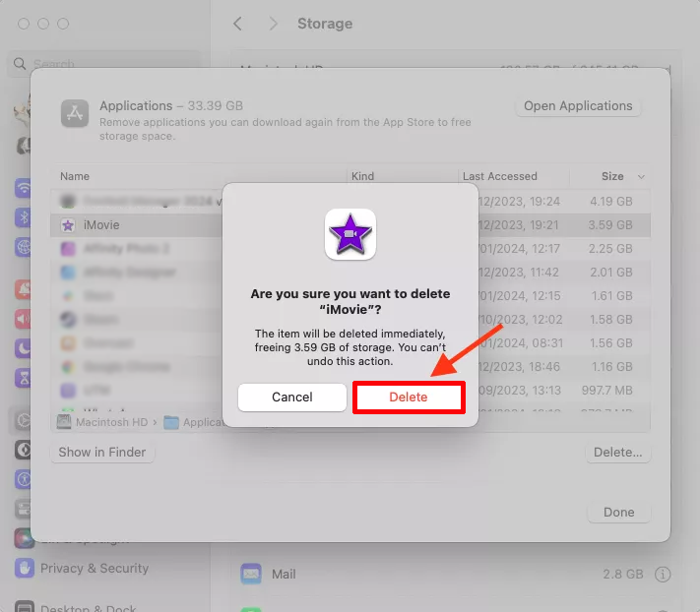Open Control Centre icon in sidebar

click(x=24, y=509)
